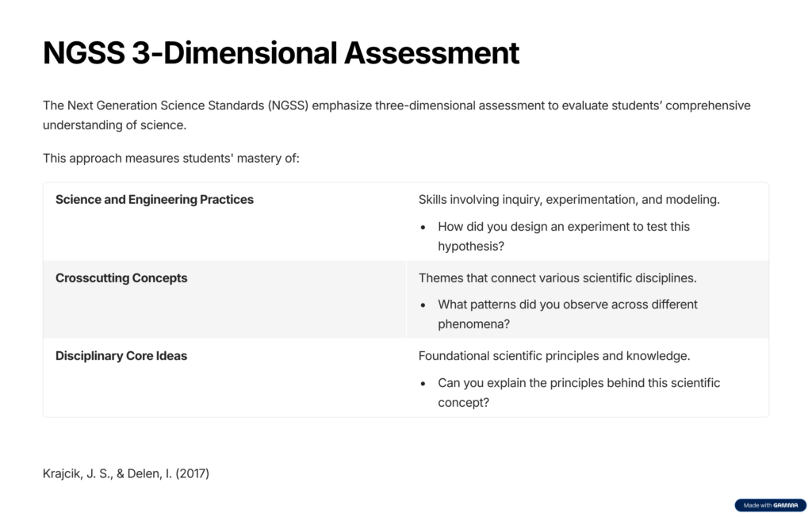Click "Skills involving inquiry, experimentation, and modeling" text
This screenshot has height=517, width=812.
click(x=569, y=200)
